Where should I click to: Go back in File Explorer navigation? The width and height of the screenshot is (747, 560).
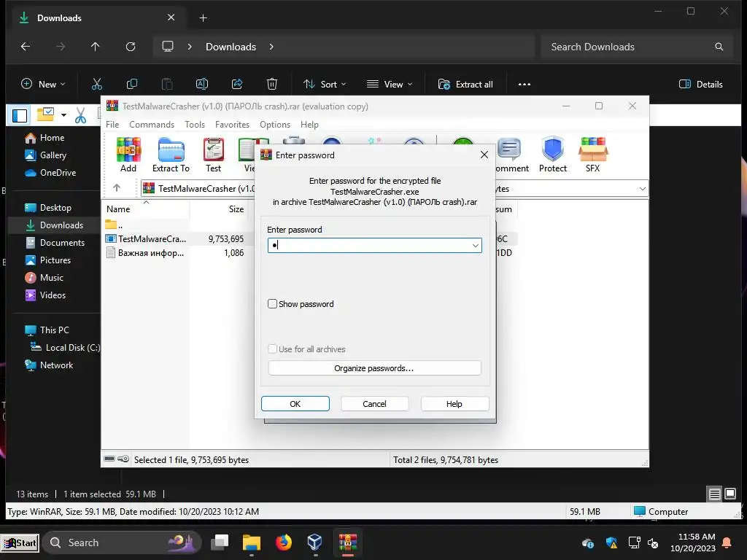click(26, 47)
